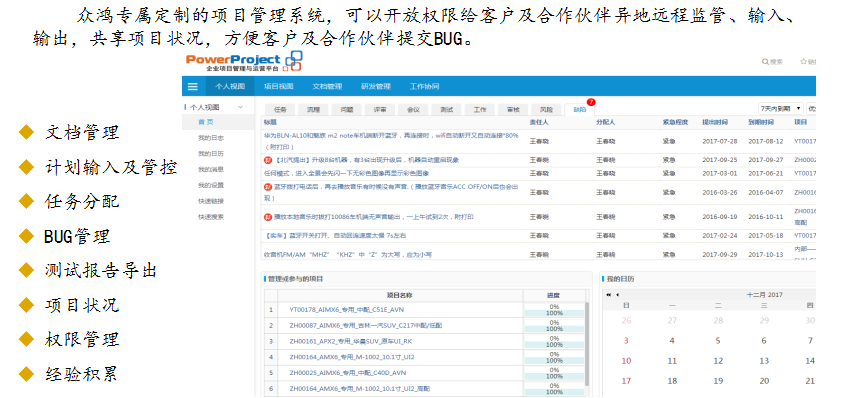Open the 项目视图 menu in the blue bar
The width and height of the screenshot is (855, 398).
tap(279, 87)
